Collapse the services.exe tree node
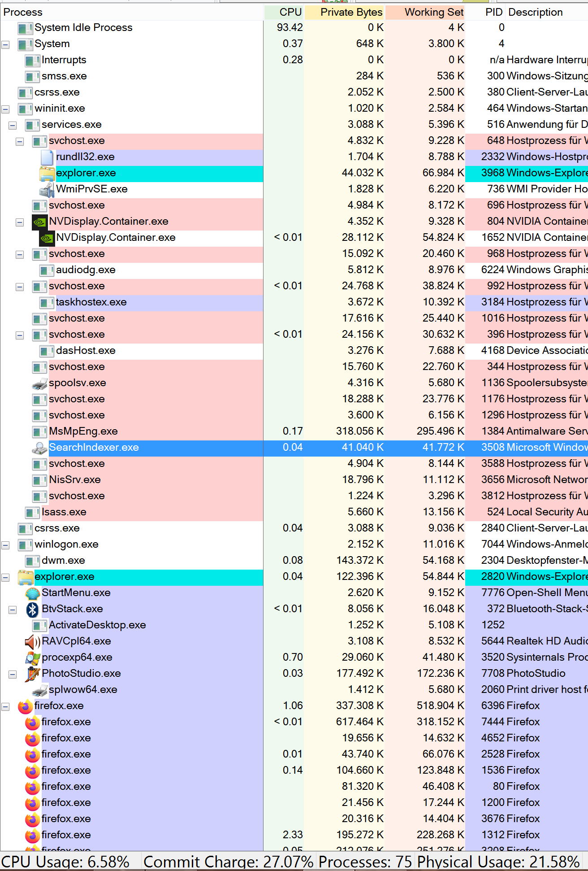The width and height of the screenshot is (588, 871). click(x=13, y=125)
